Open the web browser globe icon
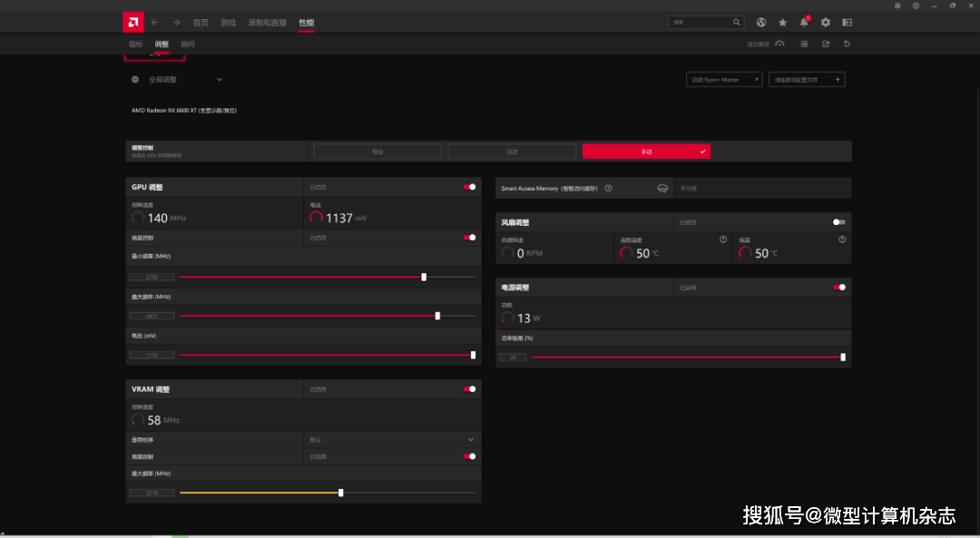Screen dimensions: 980x538 click(761, 23)
